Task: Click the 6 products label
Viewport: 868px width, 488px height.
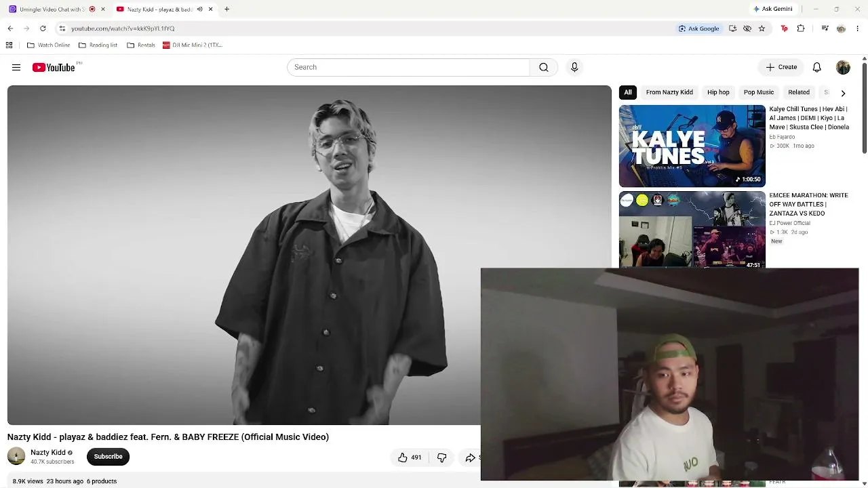Action: [102, 481]
